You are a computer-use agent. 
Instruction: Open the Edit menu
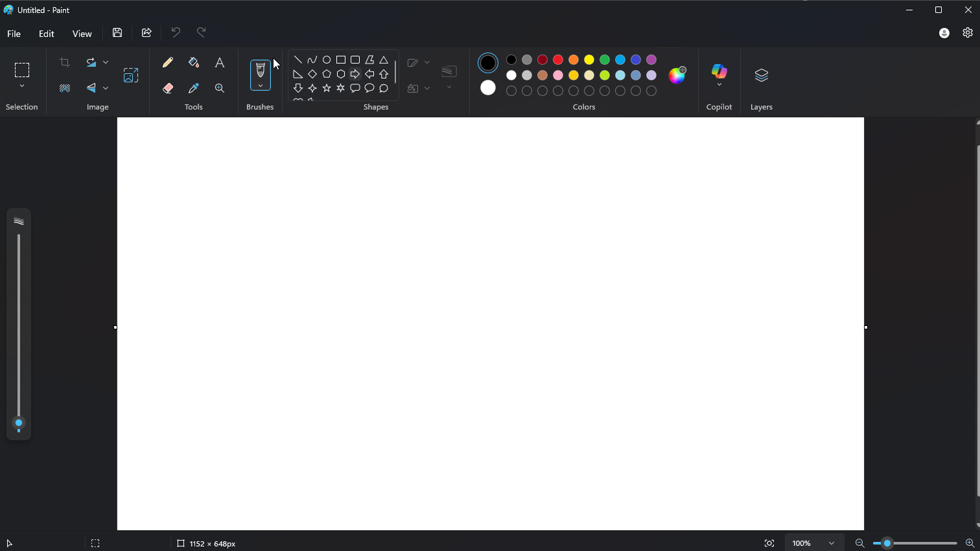47,34
